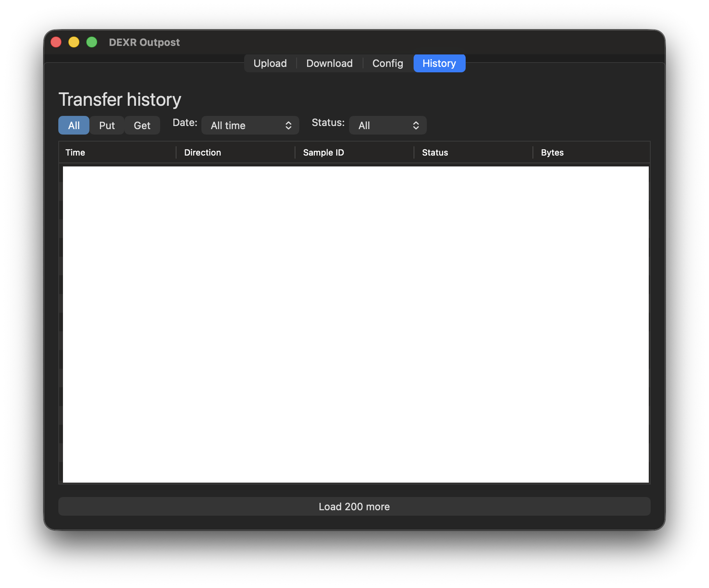Screen dimensions: 709x588
Task: Switch to the Upload tab
Action: pyautogui.click(x=270, y=63)
